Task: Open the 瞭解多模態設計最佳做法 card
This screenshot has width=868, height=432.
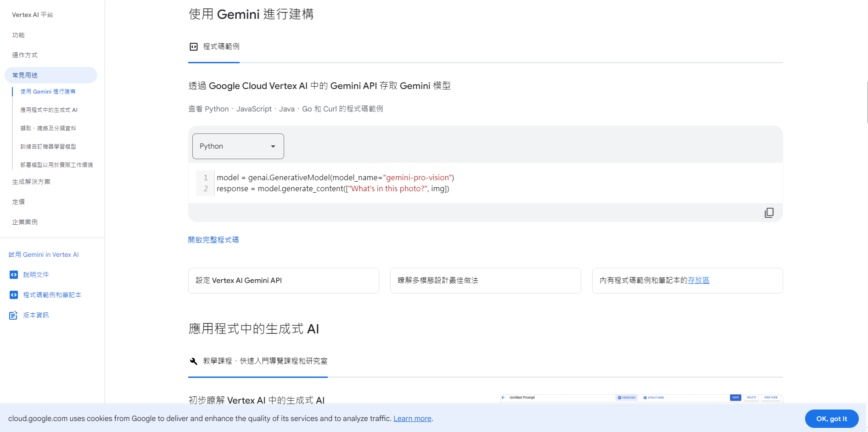Action: [x=486, y=281]
